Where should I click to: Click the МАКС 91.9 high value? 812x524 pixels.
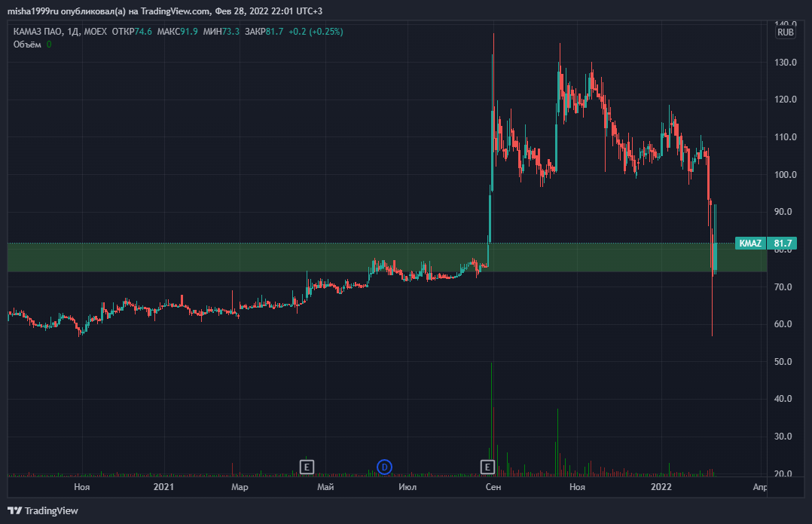(177, 32)
